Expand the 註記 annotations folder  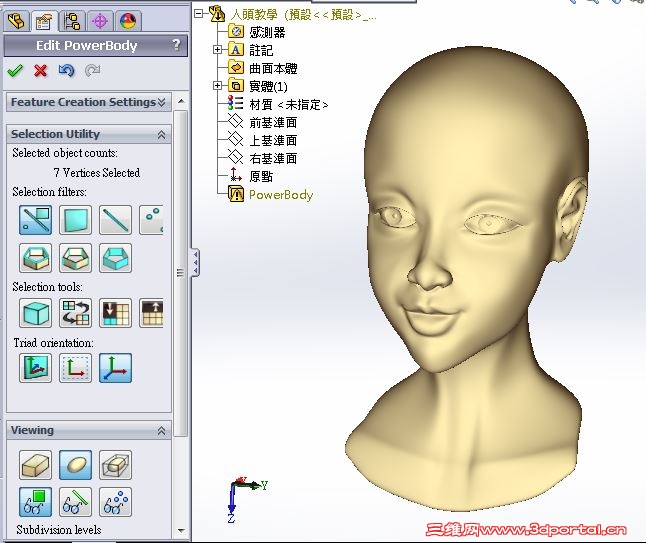coord(217,50)
